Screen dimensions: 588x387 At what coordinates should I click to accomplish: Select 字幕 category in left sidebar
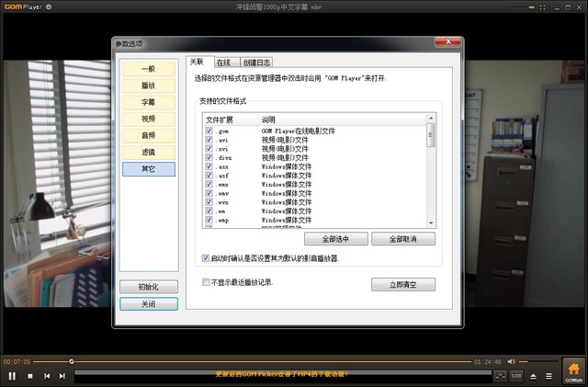tap(148, 102)
